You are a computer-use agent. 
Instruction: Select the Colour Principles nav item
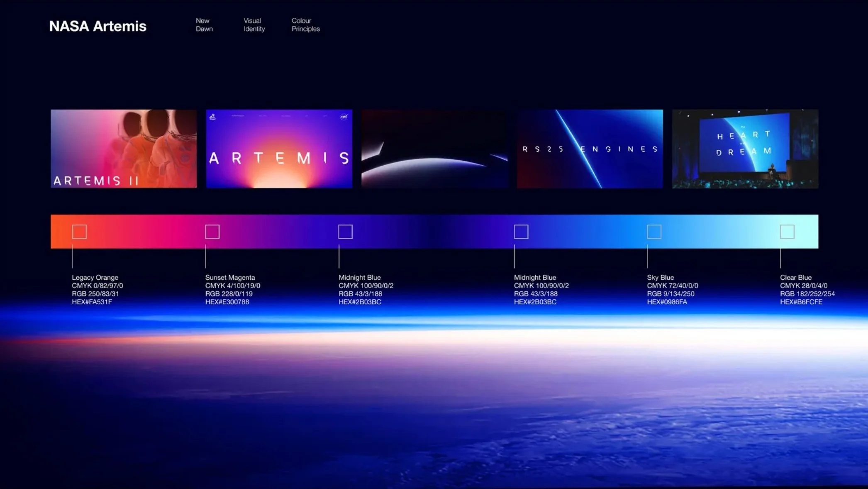[305, 25]
